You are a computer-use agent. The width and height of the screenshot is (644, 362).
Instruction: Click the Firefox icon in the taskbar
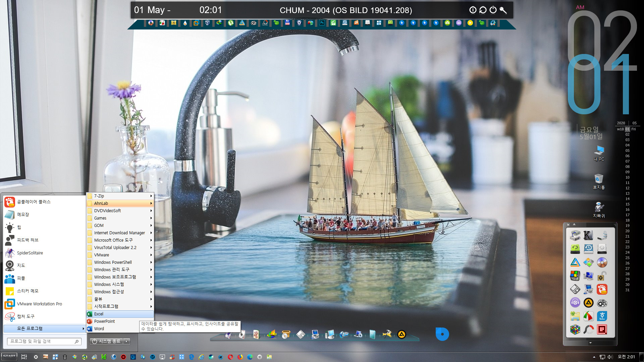240,357
